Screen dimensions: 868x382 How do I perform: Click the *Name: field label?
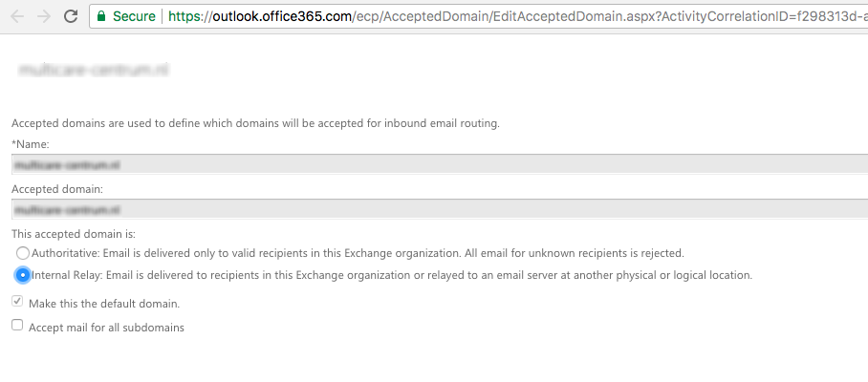tap(31, 144)
